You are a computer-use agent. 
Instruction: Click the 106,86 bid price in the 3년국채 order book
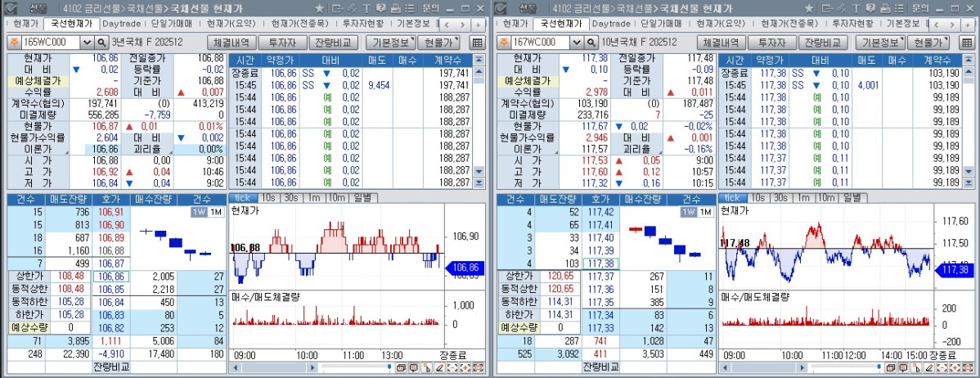[x=110, y=277]
